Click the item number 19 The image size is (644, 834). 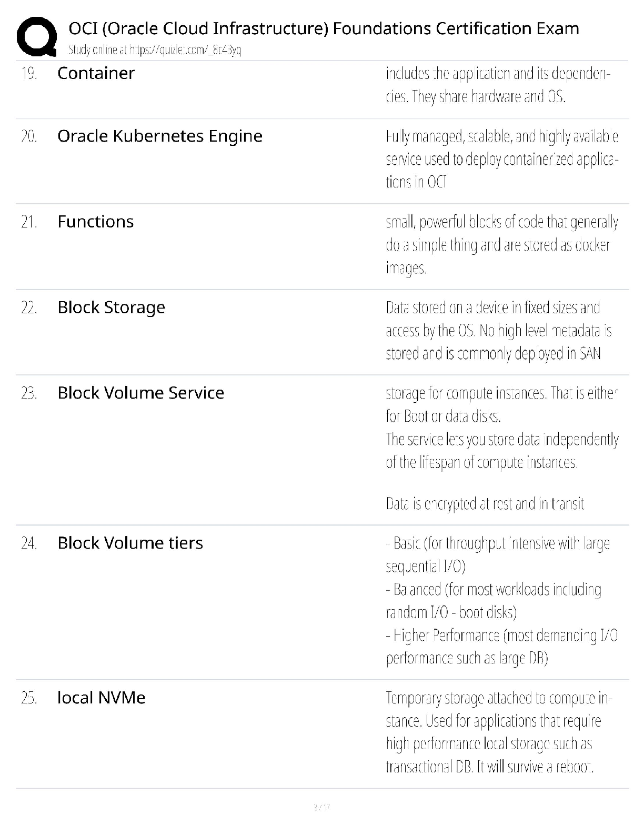[x=29, y=73]
